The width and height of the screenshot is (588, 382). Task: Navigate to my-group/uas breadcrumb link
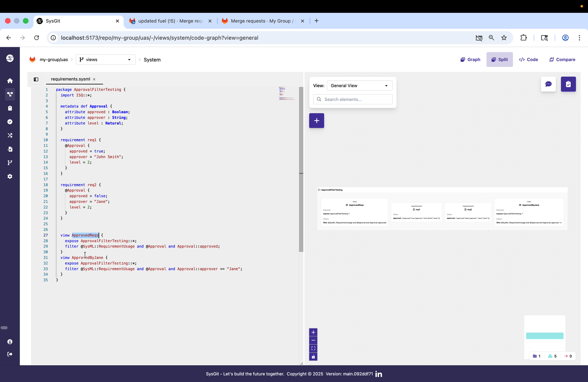click(x=53, y=59)
